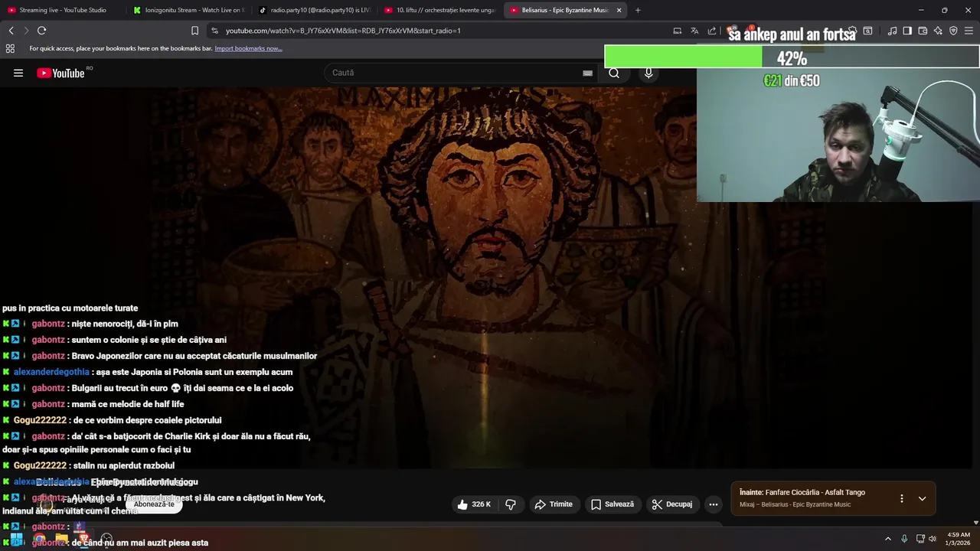Click the YouTube search magnifier button
Screen dimensions: 980x551
click(x=614, y=73)
